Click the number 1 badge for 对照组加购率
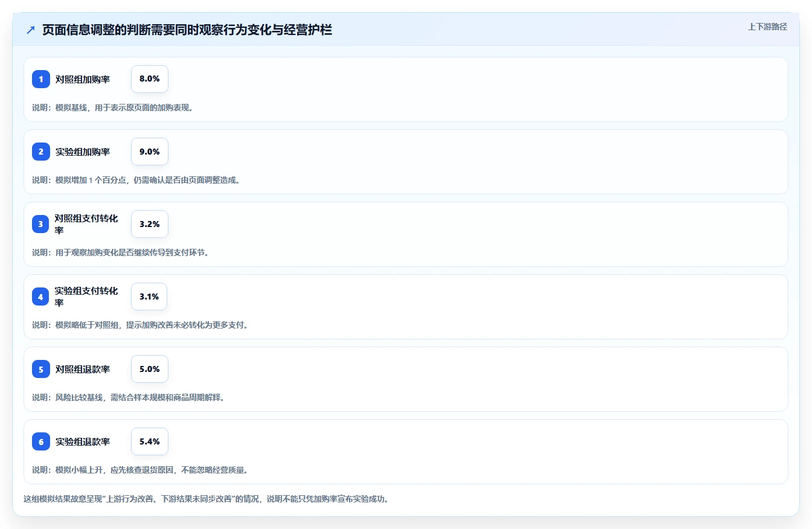 point(41,79)
